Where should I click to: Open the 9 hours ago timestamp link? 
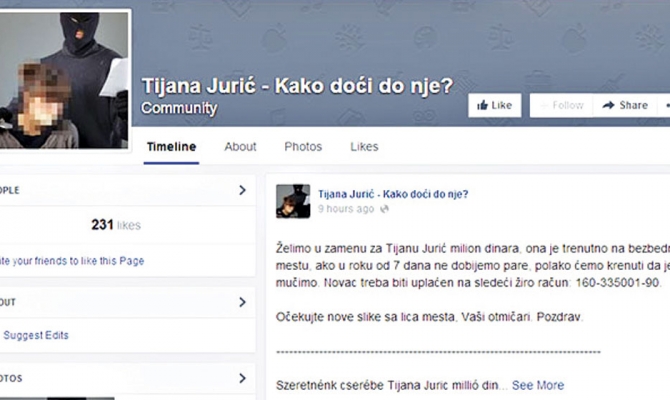[346, 210]
